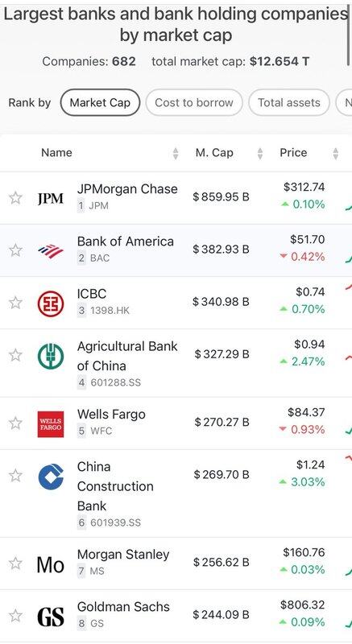Screen dimensions: 352x644
Task: Click the Morgan Stanley Mo logo
Action: [x=51, y=565]
